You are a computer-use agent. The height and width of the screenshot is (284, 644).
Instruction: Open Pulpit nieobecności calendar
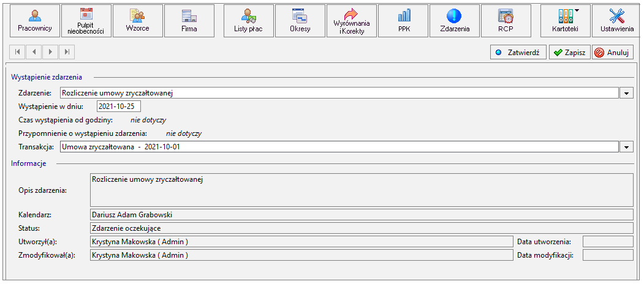click(x=86, y=21)
